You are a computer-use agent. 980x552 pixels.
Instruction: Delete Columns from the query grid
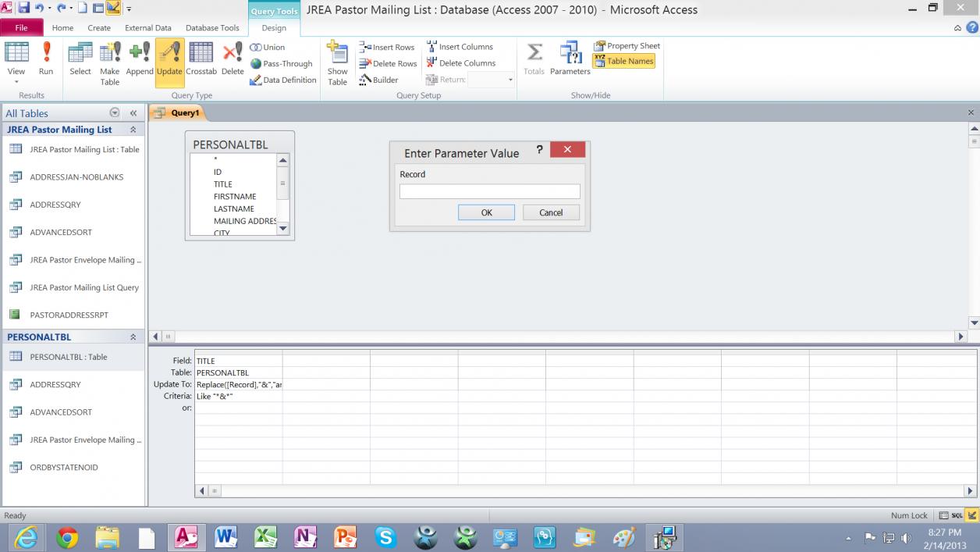460,63
